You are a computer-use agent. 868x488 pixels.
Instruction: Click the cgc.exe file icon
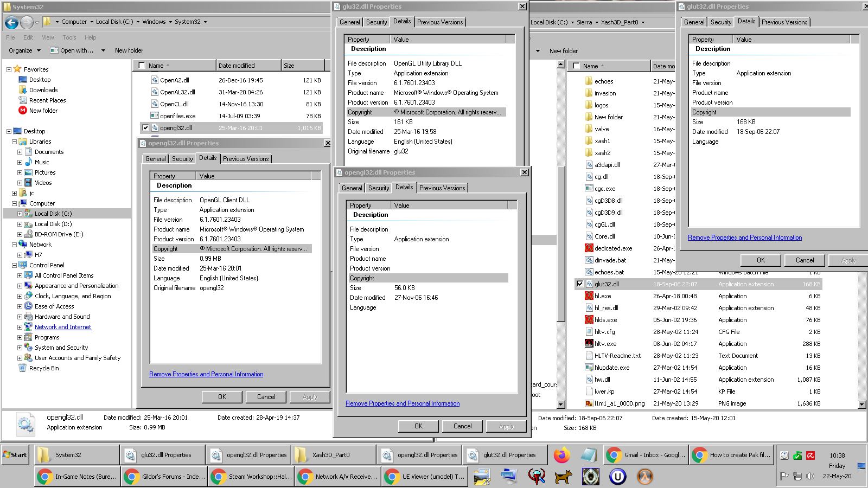[589, 189]
